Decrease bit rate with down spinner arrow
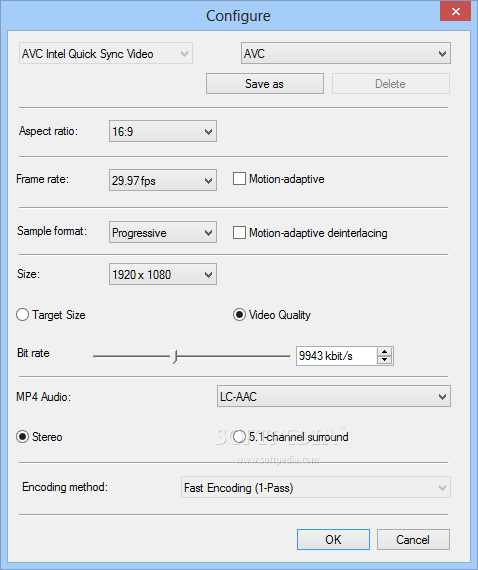 (x=385, y=360)
